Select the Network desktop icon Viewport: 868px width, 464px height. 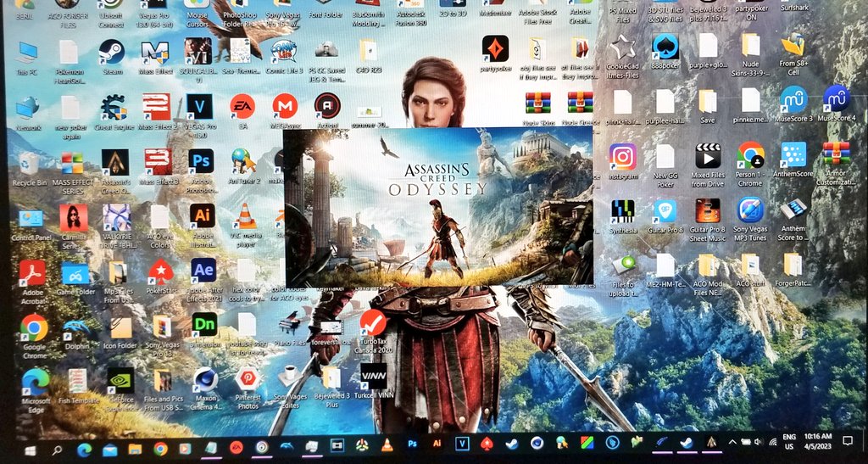[27, 108]
